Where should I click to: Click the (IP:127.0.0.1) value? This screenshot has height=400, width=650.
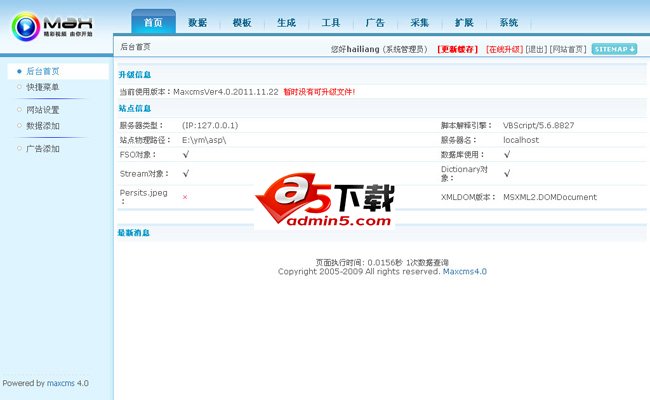[210, 125]
